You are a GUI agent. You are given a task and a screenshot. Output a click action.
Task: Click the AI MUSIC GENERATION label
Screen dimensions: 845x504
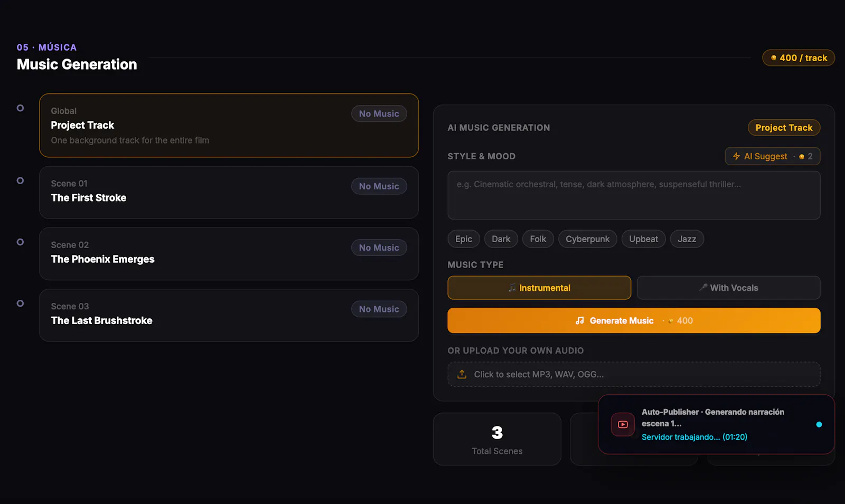pos(499,128)
